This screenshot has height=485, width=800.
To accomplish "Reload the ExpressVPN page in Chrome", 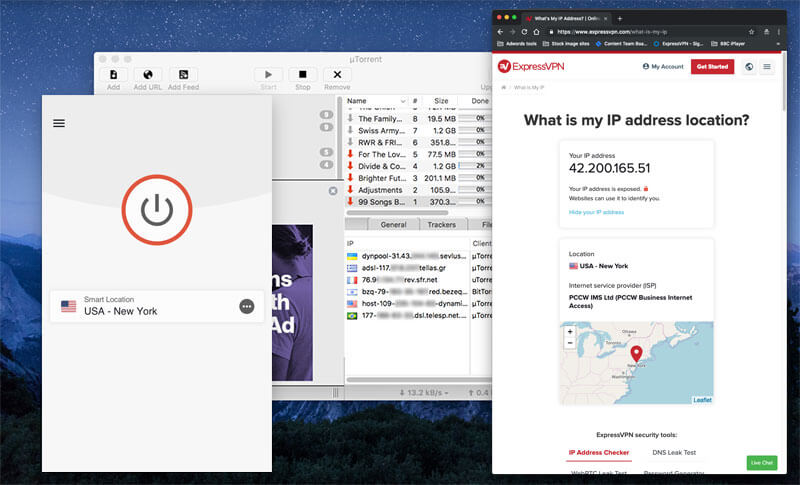I will pyautogui.click(x=524, y=32).
